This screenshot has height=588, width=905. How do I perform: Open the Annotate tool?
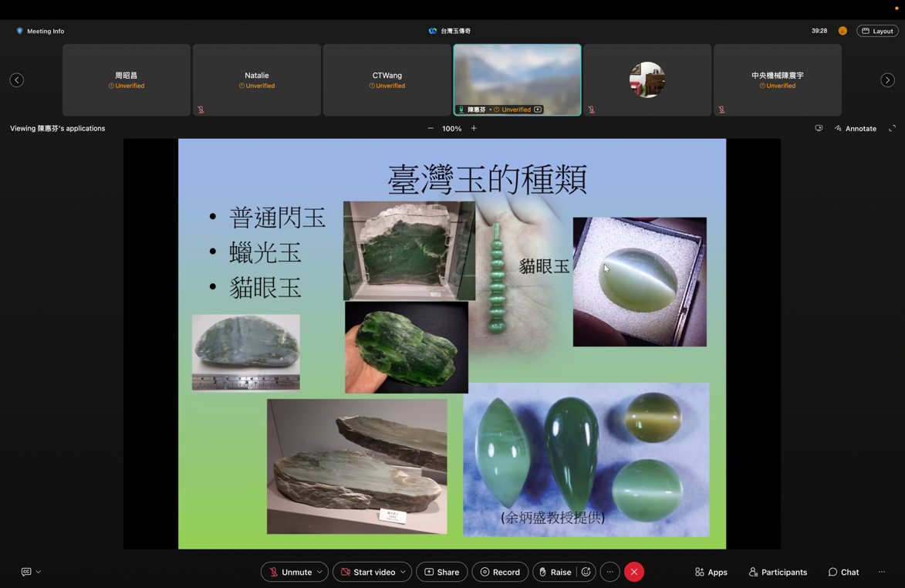(x=855, y=129)
